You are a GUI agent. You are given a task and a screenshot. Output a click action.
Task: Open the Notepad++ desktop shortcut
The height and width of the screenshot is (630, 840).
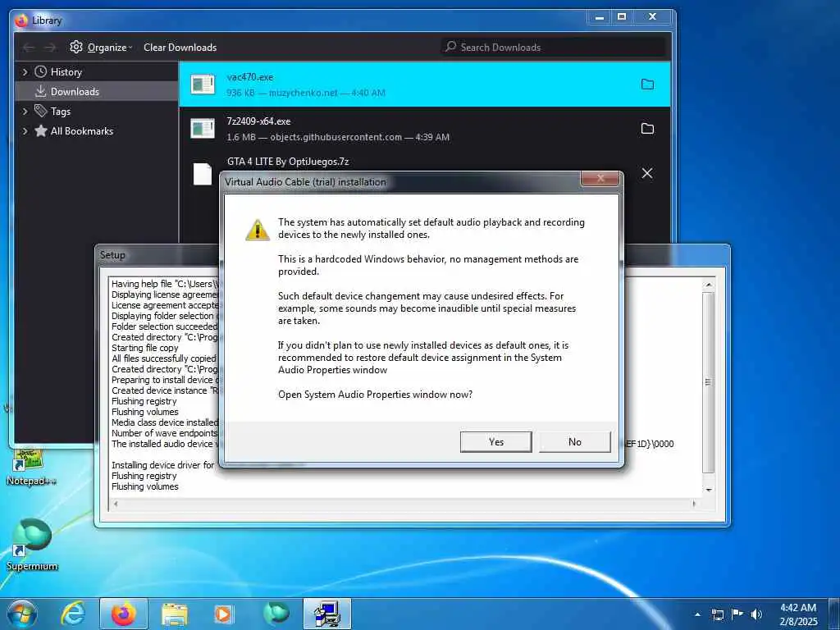[x=30, y=468]
